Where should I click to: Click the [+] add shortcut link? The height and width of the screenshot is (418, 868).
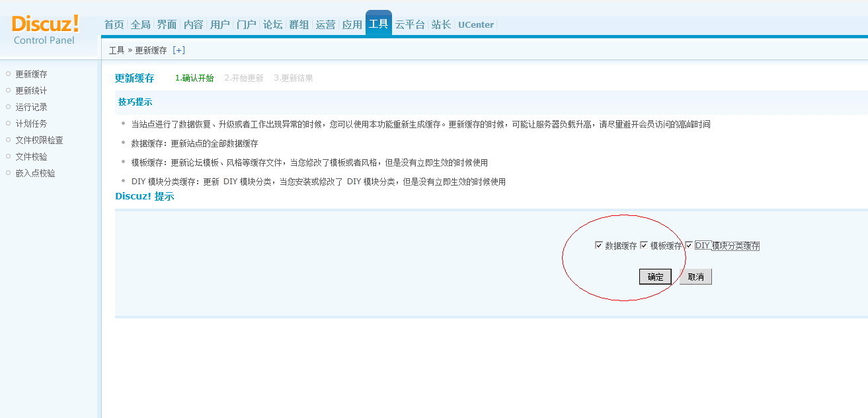pos(178,50)
